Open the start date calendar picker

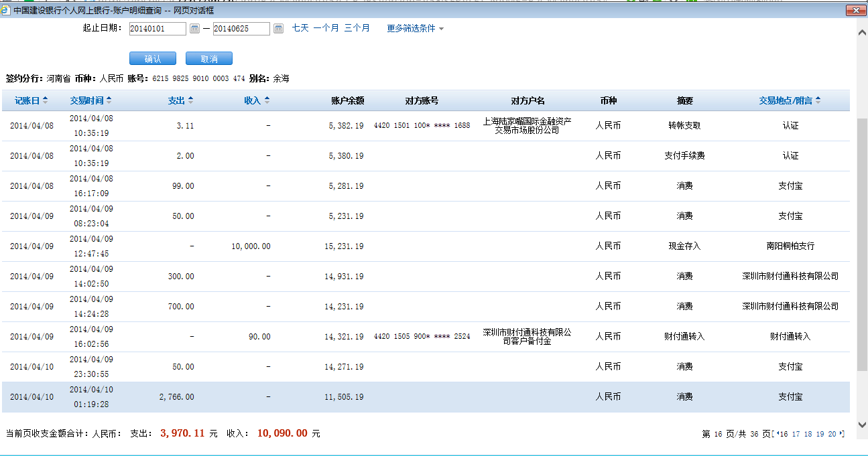[x=194, y=29]
